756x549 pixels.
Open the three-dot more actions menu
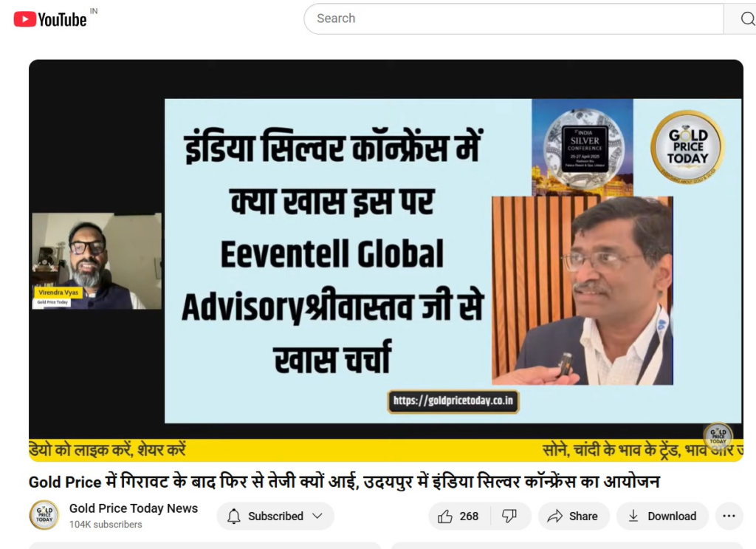click(x=729, y=516)
